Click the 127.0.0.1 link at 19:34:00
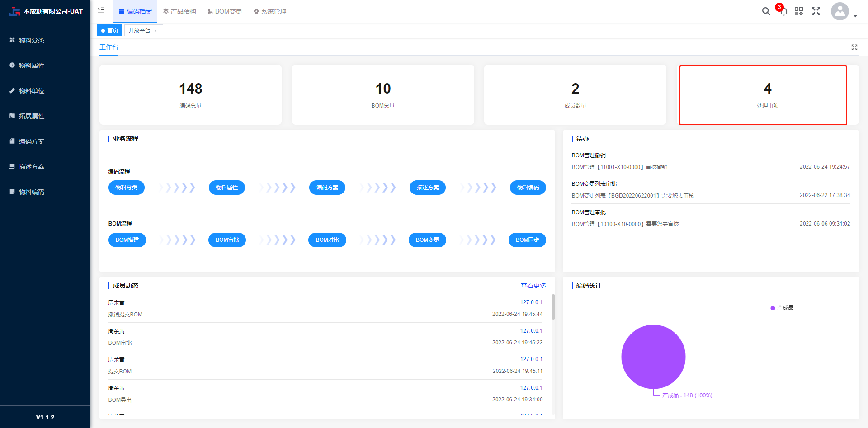 point(531,388)
